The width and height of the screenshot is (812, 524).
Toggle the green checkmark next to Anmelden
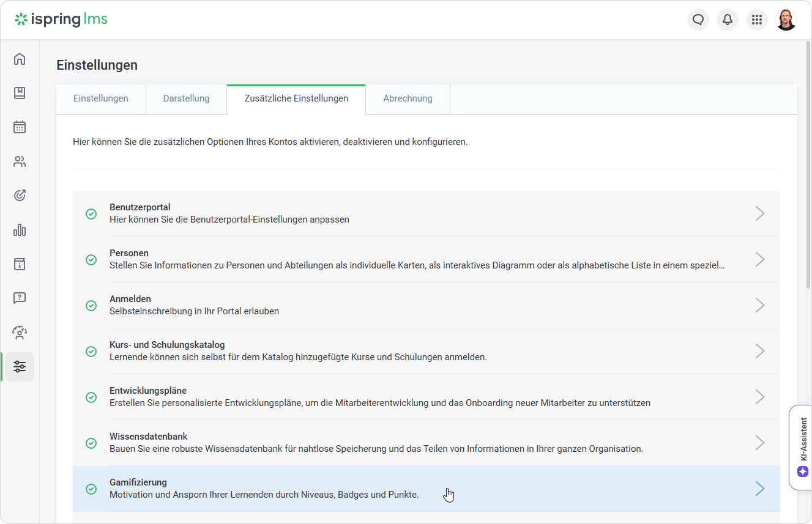(x=91, y=305)
